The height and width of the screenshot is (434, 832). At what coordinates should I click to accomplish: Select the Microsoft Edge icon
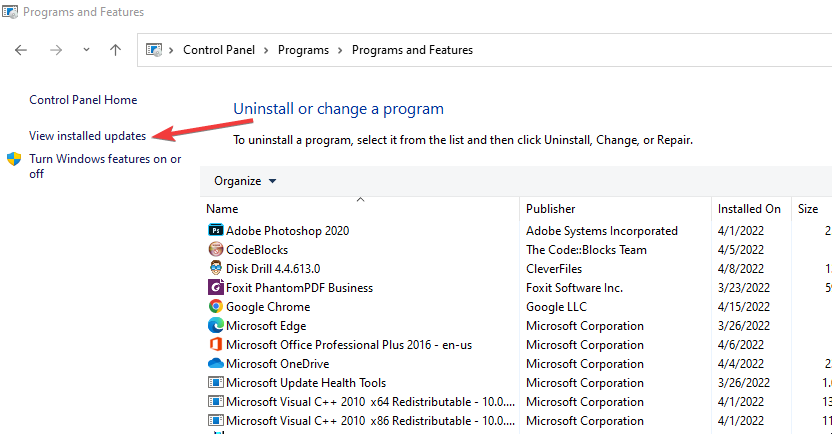coord(215,326)
